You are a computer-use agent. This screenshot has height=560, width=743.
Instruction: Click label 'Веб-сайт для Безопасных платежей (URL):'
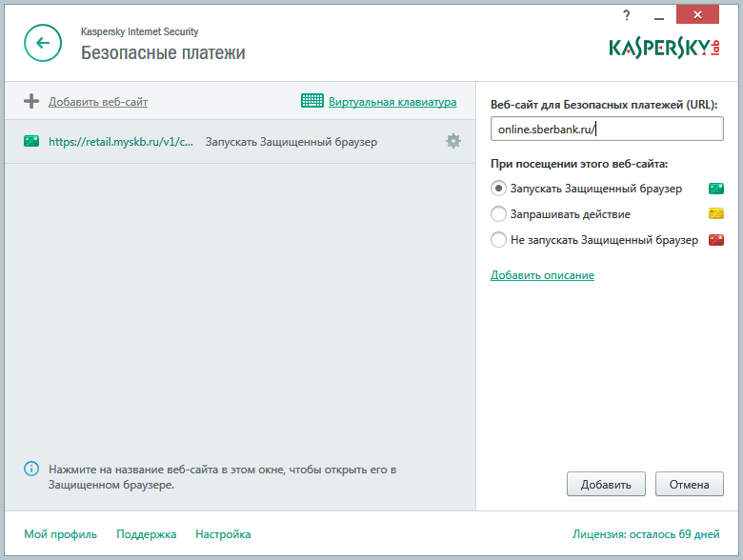coord(604,105)
